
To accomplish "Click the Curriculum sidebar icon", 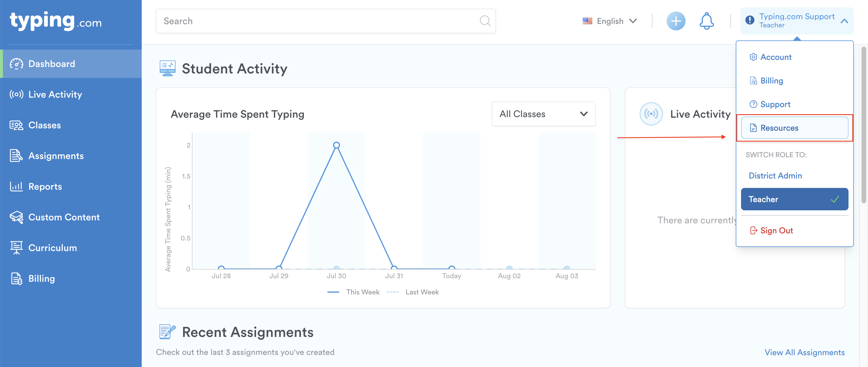I will pyautogui.click(x=16, y=248).
